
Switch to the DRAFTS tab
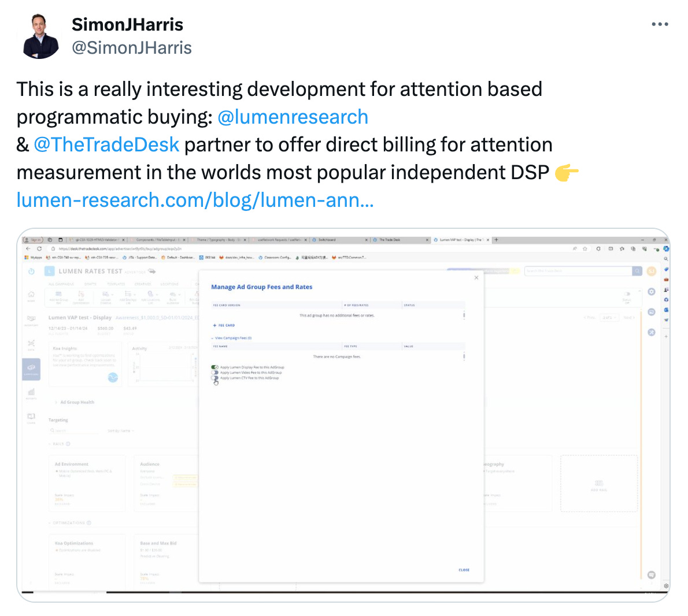click(x=90, y=284)
